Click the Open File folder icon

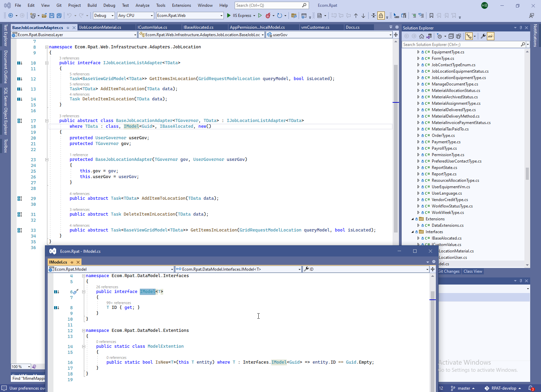(x=44, y=16)
